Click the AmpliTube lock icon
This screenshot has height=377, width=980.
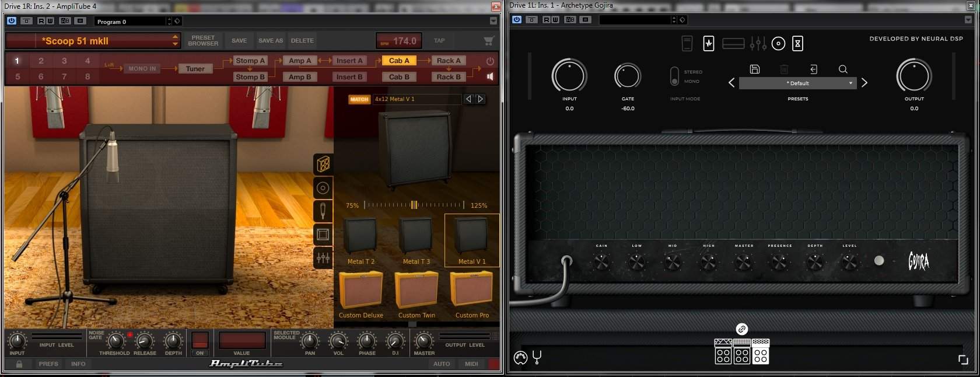[x=19, y=364]
